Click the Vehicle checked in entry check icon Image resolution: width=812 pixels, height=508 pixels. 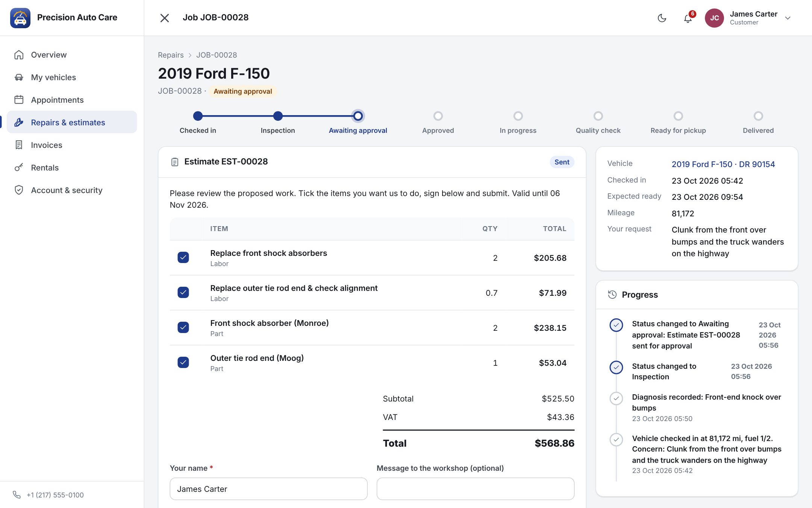pyautogui.click(x=616, y=440)
